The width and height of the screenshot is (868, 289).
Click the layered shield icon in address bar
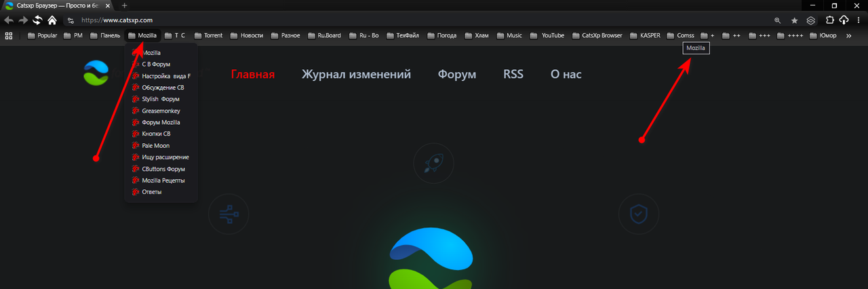tap(810, 20)
